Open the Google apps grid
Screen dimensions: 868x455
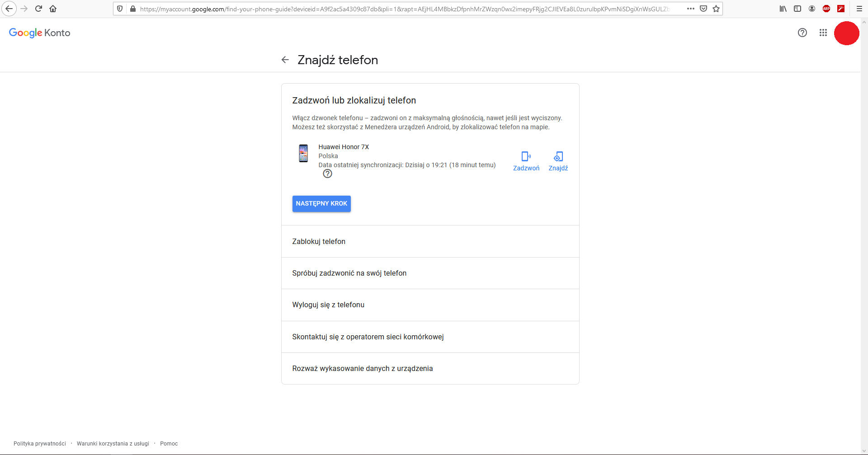(823, 33)
